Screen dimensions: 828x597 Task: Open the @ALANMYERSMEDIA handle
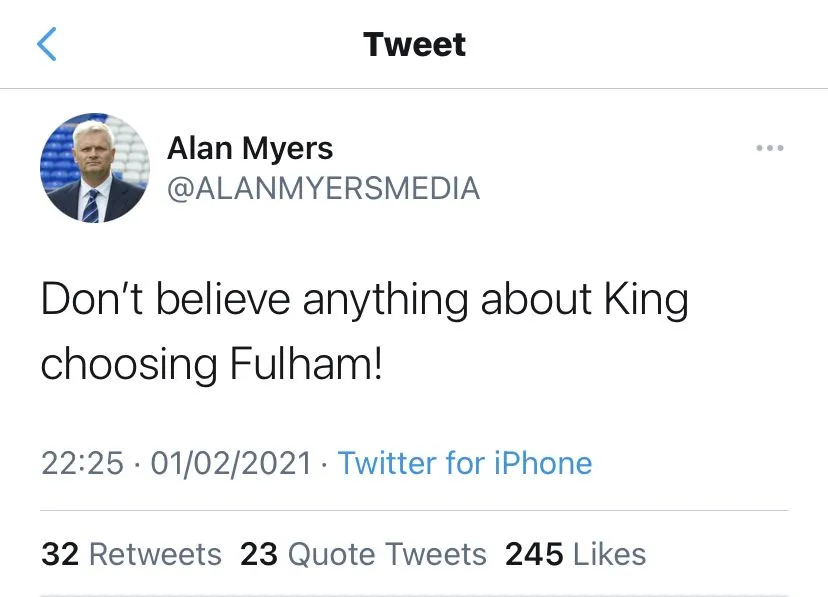click(322, 188)
